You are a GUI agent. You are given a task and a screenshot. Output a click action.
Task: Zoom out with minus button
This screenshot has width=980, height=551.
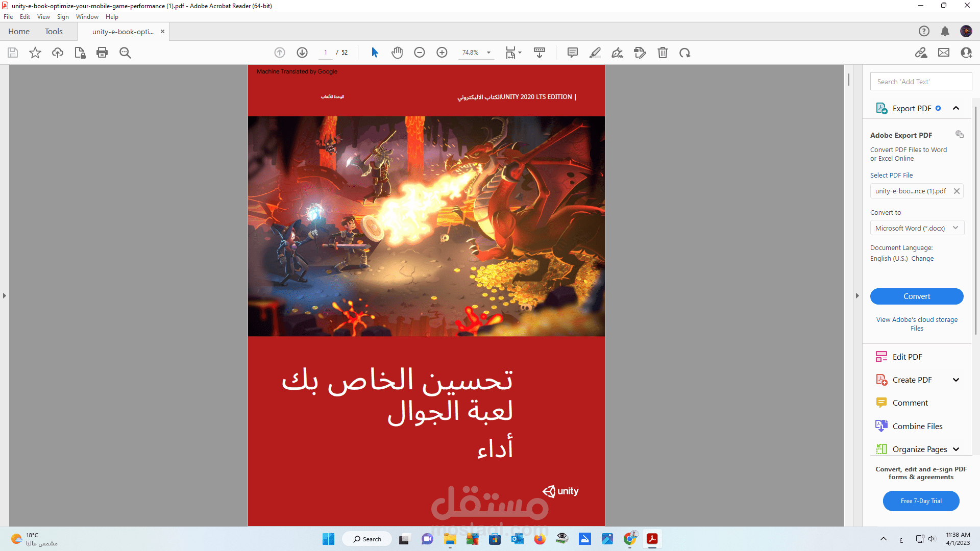[x=420, y=53]
